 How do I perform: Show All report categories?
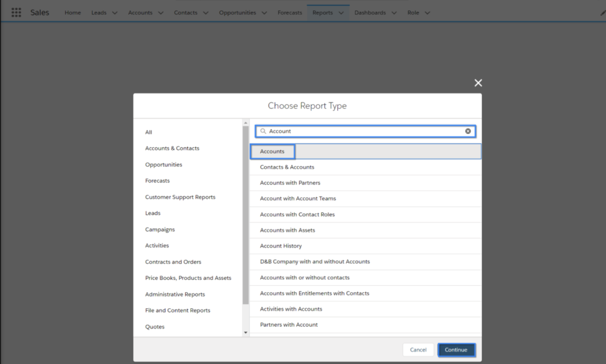(x=149, y=132)
